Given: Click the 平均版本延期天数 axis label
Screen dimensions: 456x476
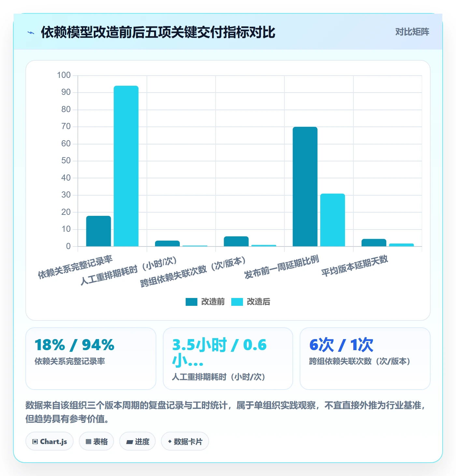Looking at the screenshot, I should coord(355,266).
